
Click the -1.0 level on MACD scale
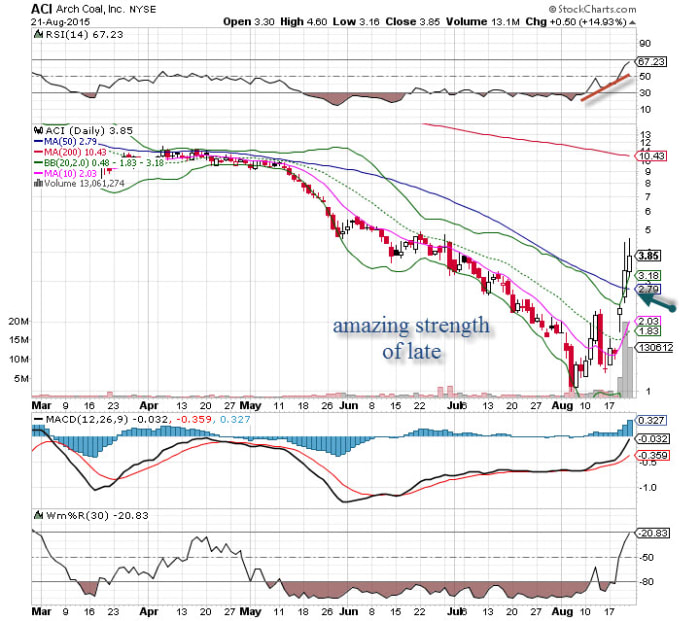[x=647, y=488]
